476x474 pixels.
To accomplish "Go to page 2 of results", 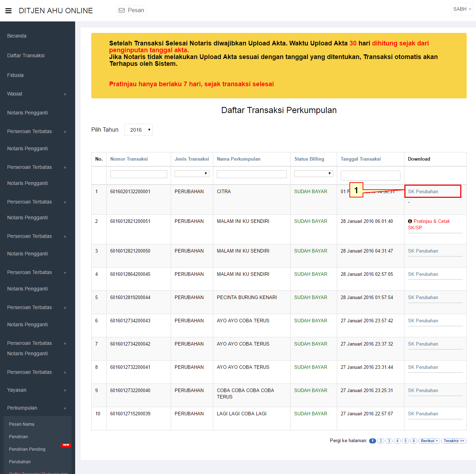I will (381, 441).
